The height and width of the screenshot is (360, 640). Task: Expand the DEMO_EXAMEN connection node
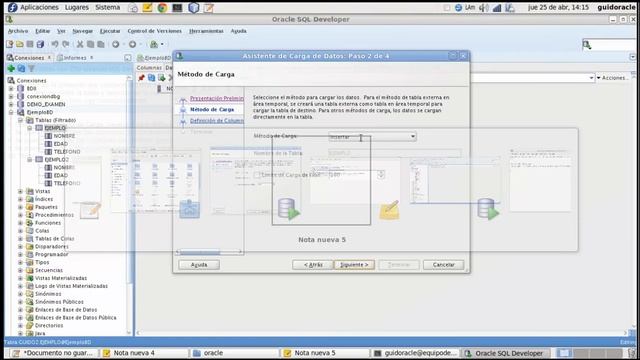(11, 104)
